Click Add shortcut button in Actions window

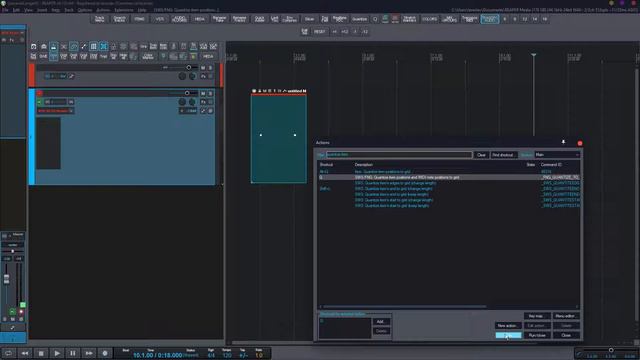(x=381, y=322)
